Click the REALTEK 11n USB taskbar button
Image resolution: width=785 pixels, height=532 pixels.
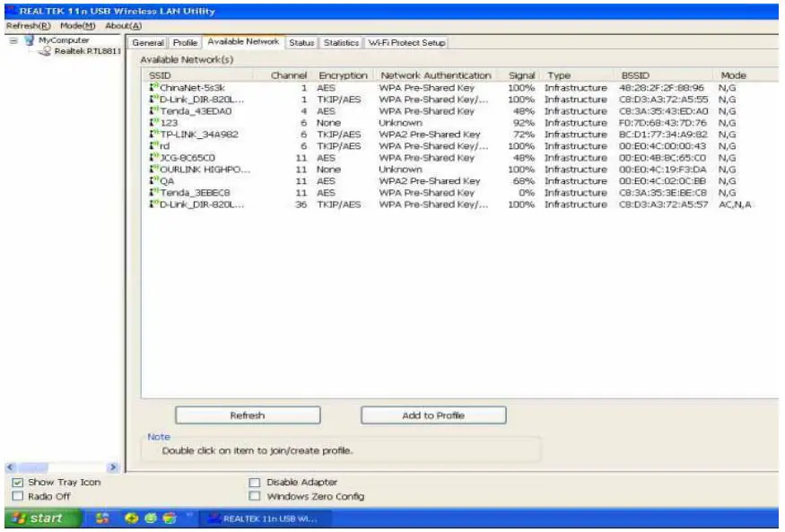tap(265, 519)
